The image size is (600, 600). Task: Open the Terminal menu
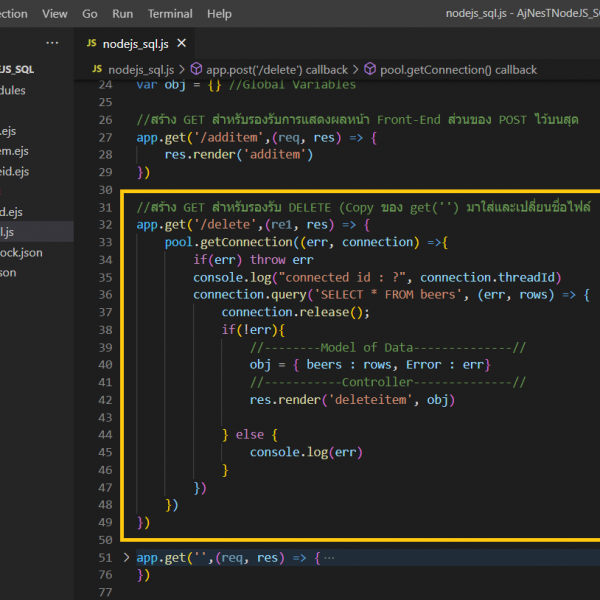170,14
